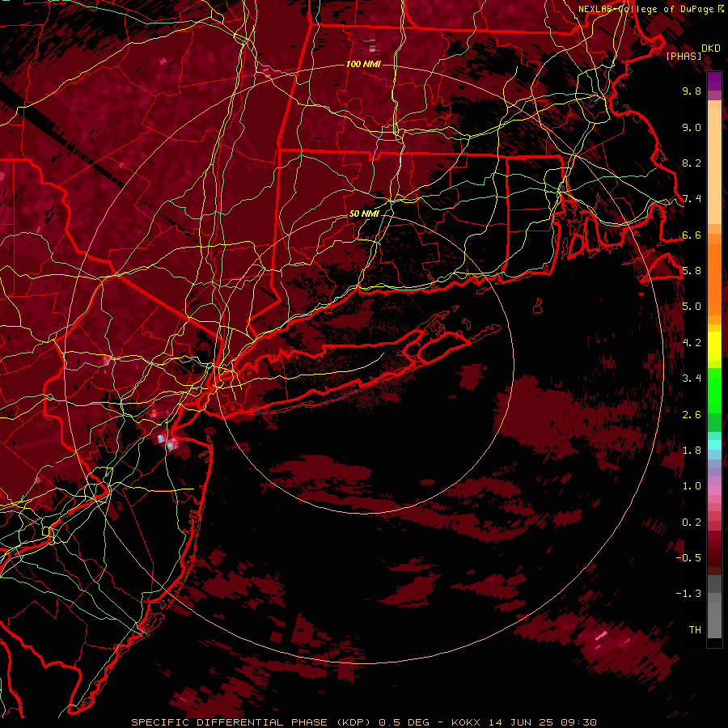The height and width of the screenshot is (728, 728).
Task: Click the 14 JUN 25 date text
Action: [x=519, y=722]
